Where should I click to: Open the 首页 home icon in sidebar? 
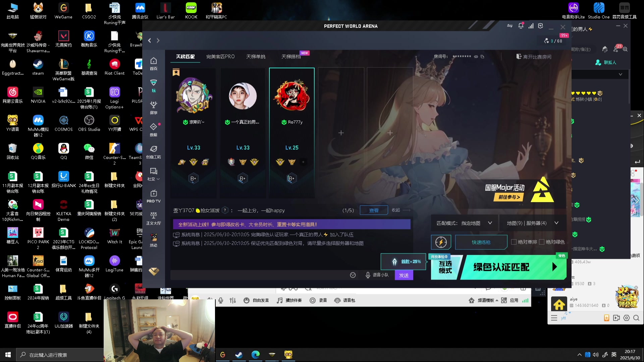pos(154,63)
